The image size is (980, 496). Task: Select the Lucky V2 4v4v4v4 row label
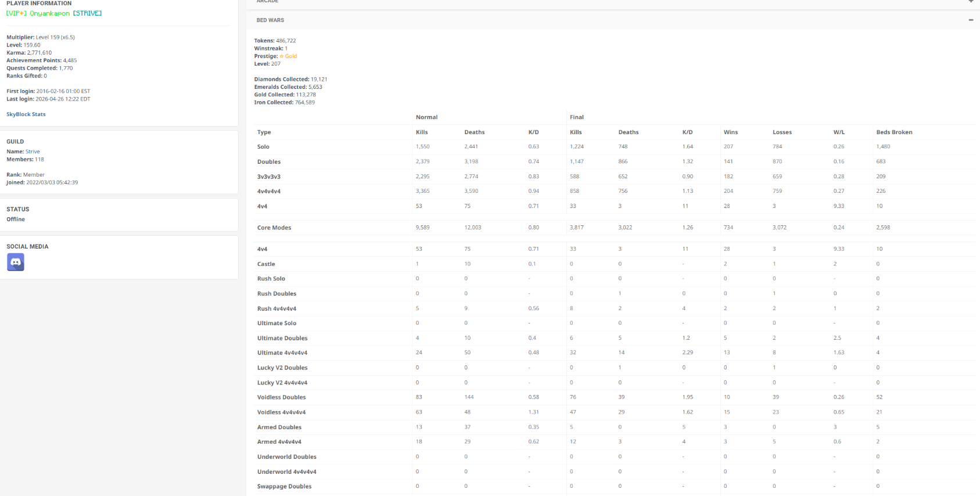pos(282,383)
